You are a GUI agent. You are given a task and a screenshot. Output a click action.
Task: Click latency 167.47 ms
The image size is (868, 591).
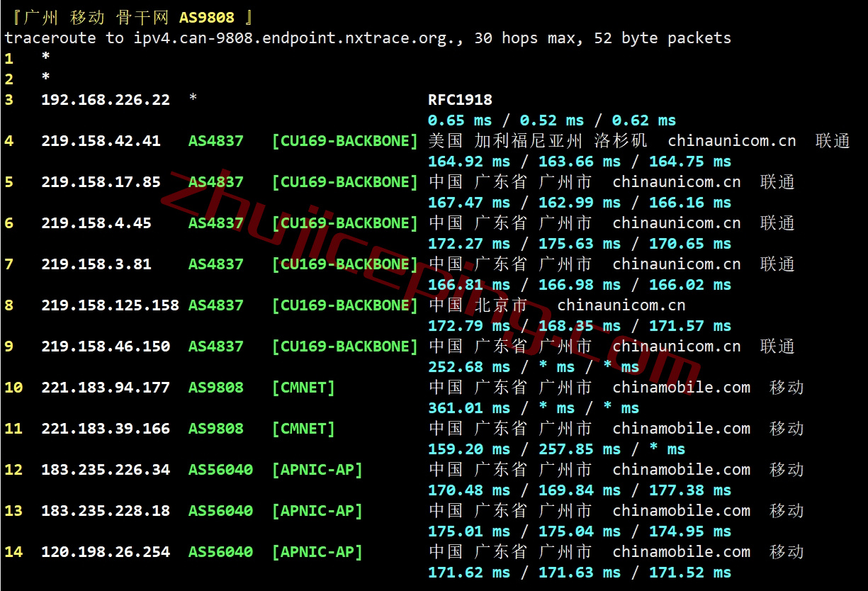[469, 203]
